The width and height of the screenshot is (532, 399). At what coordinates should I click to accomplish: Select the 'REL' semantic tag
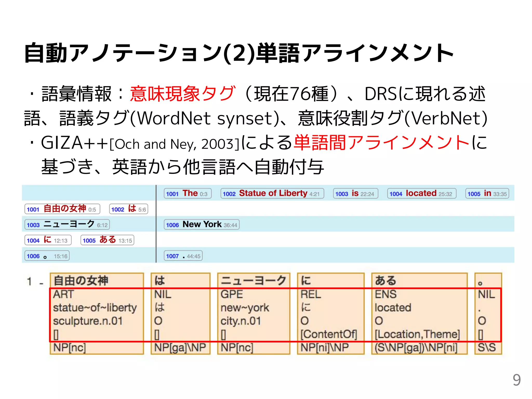pyautogui.click(x=311, y=294)
